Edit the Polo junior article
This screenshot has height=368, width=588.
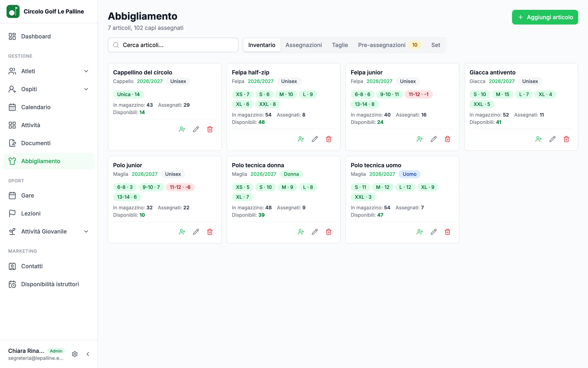click(x=196, y=232)
